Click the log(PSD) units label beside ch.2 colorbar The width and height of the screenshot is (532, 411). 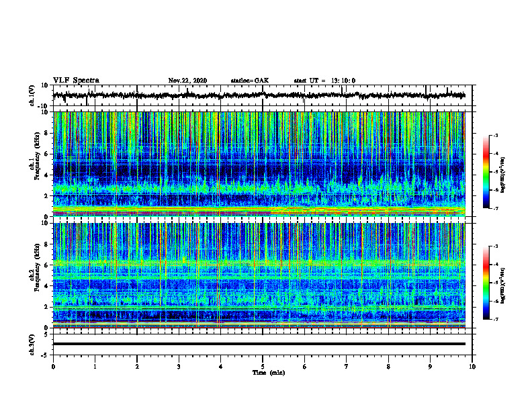tap(503, 285)
